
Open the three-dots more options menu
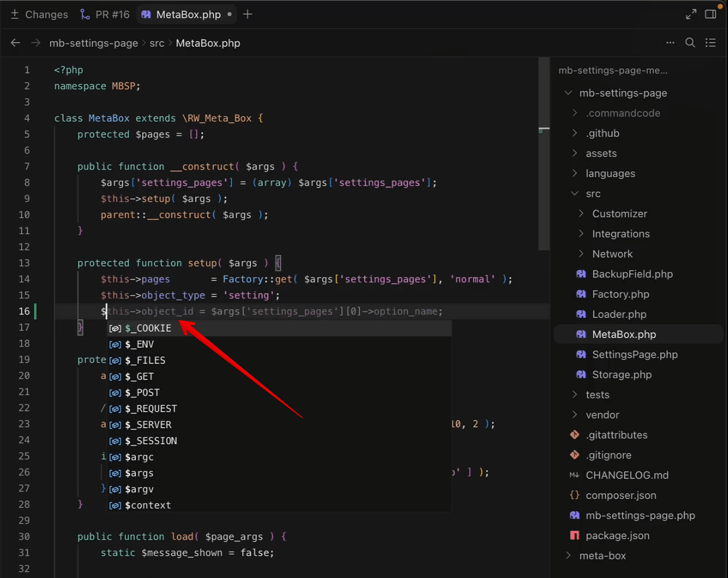pos(670,43)
